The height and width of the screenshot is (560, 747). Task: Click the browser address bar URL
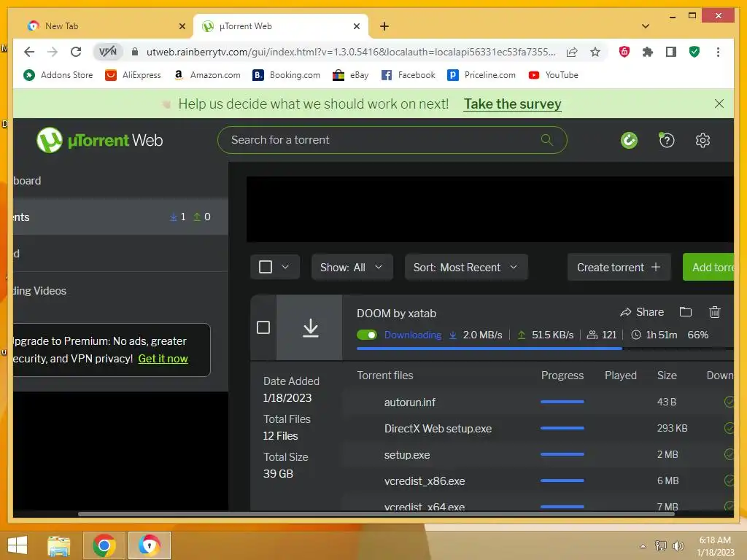351,52
